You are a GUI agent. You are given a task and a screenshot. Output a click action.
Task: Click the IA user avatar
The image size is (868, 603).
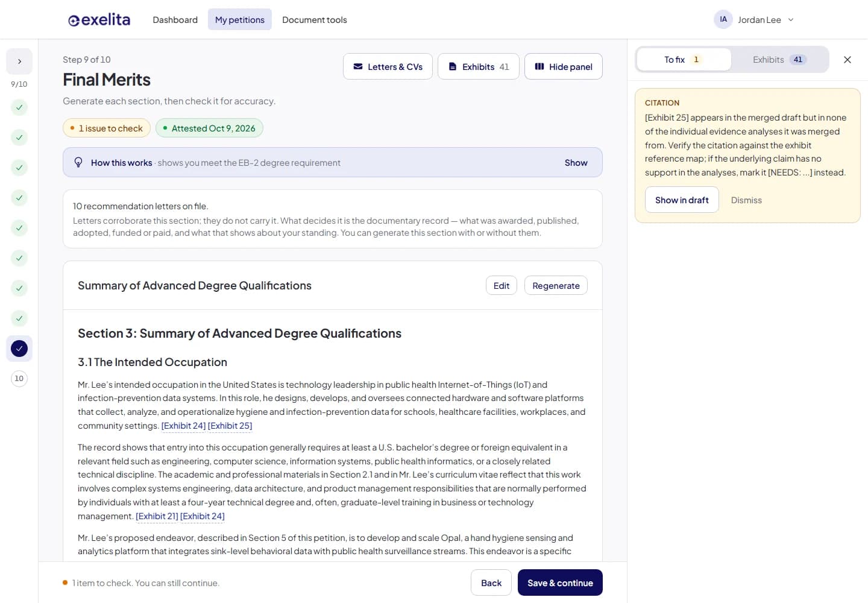[723, 19]
